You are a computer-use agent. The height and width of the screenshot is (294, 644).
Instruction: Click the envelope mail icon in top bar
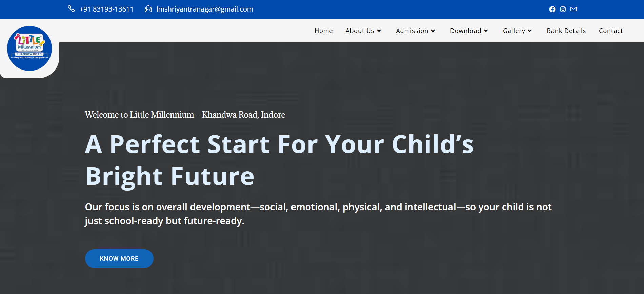[x=573, y=9]
